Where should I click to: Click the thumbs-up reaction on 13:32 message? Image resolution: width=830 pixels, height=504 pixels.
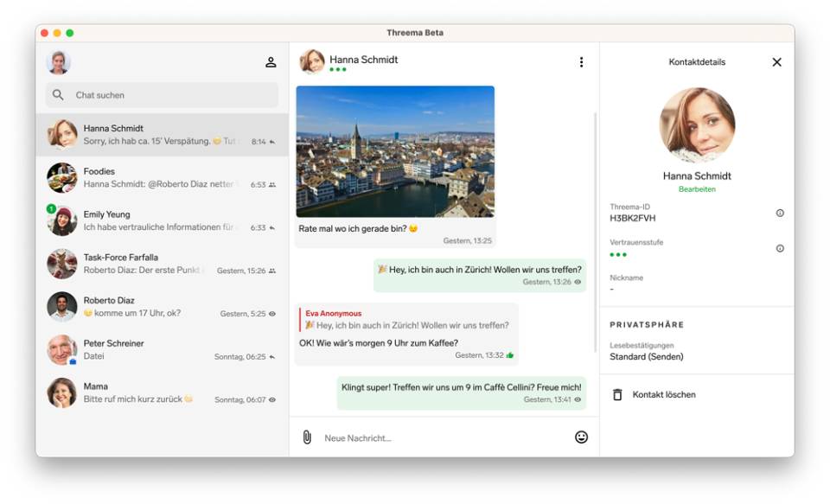tap(510, 355)
